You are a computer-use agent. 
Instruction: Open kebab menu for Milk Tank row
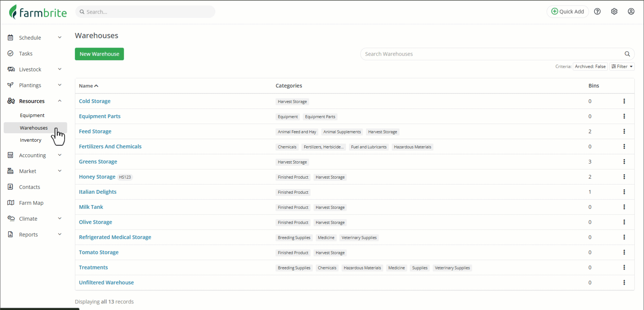pyautogui.click(x=624, y=207)
